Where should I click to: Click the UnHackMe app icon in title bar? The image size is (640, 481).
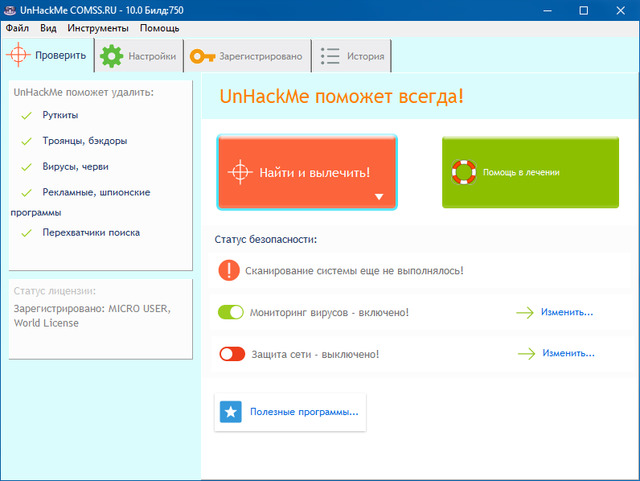click(10, 9)
